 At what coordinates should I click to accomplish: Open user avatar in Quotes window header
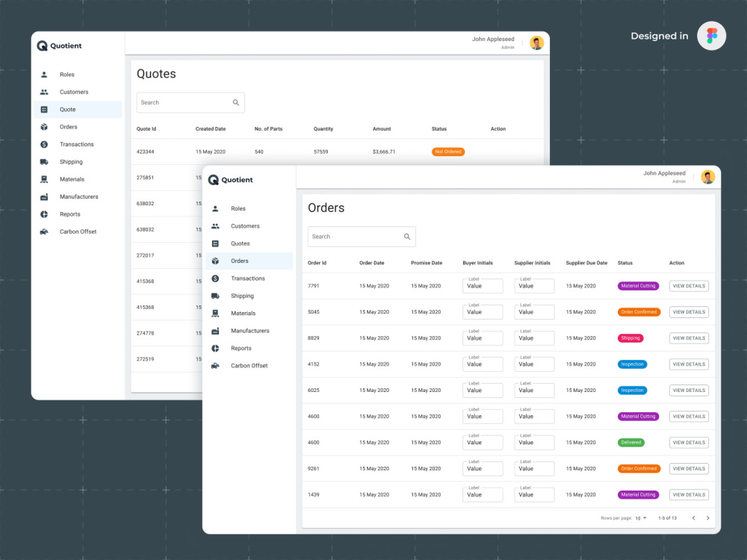click(537, 43)
